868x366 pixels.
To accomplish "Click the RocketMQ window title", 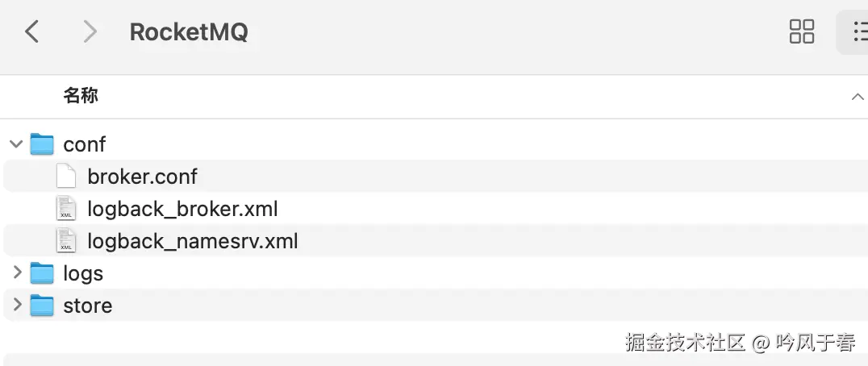I will pos(189,32).
